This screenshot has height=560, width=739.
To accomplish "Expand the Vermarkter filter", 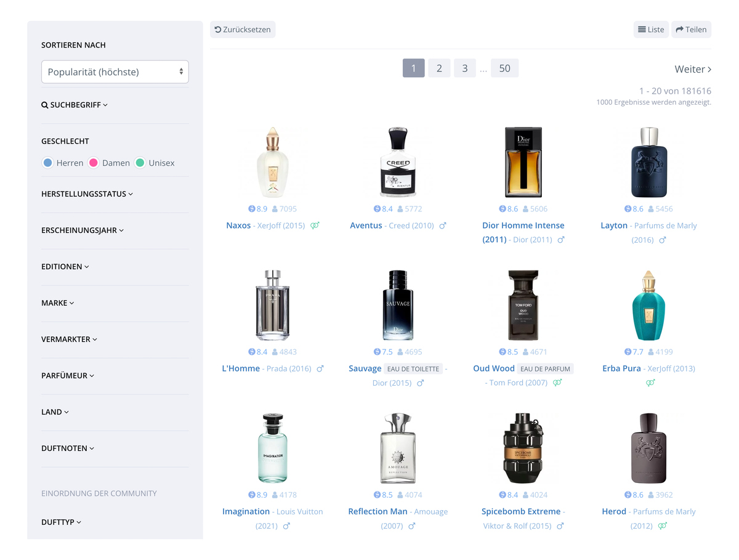I will pos(69,339).
